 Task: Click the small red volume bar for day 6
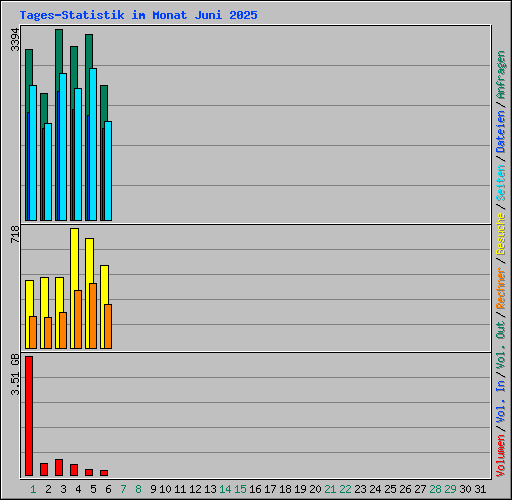[104, 473]
